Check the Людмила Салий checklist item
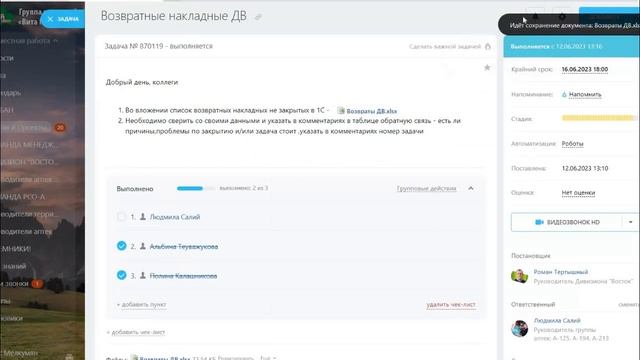The width and height of the screenshot is (640, 360). (121, 217)
